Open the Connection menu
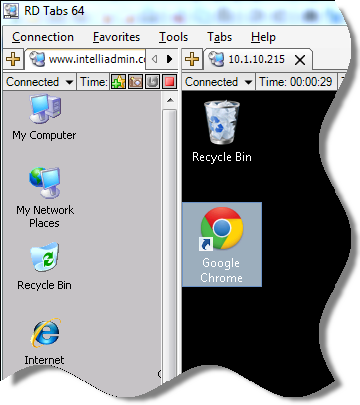The height and width of the screenshot is (405, 360). click(x=43, y=37)
